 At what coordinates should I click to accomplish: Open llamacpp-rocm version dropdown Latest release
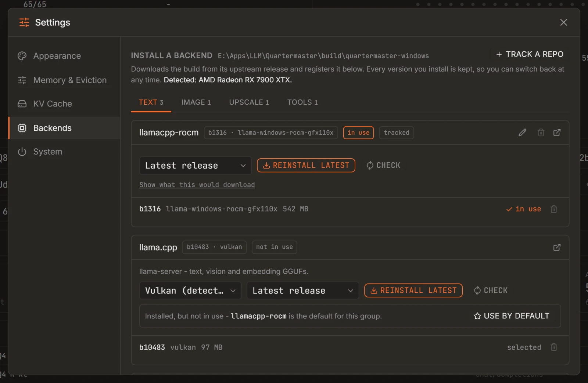point(195,166)
